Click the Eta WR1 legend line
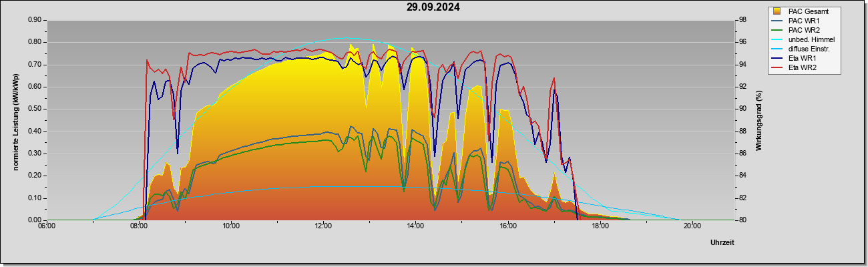 point(777,58)
